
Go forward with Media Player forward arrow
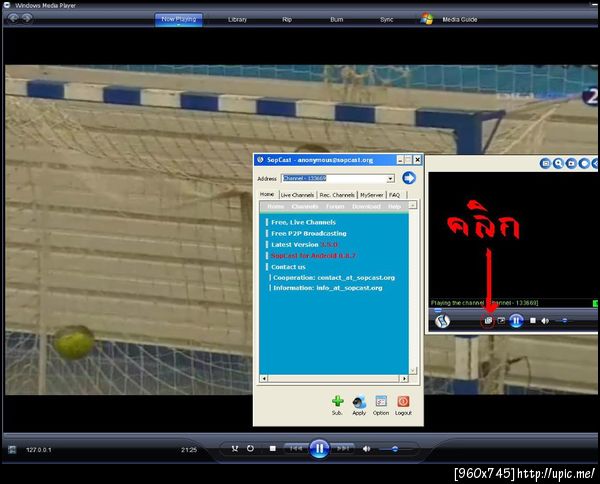point(26,18)
